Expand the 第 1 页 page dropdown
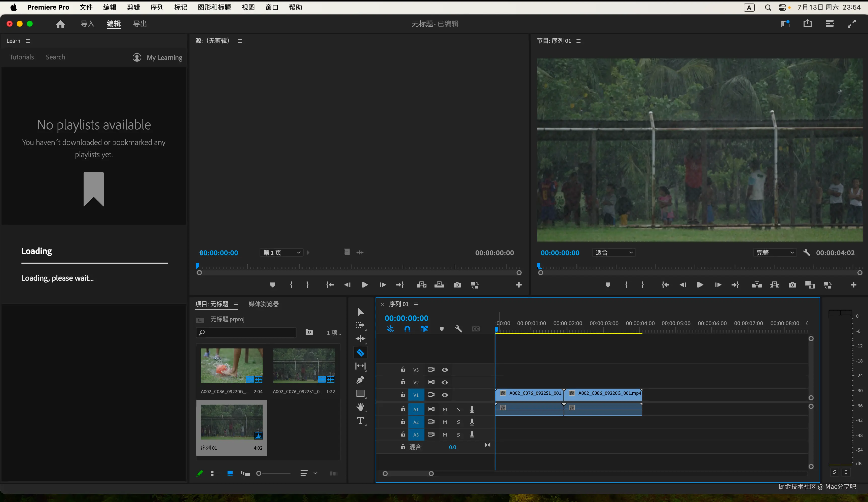 click(282, 253)
